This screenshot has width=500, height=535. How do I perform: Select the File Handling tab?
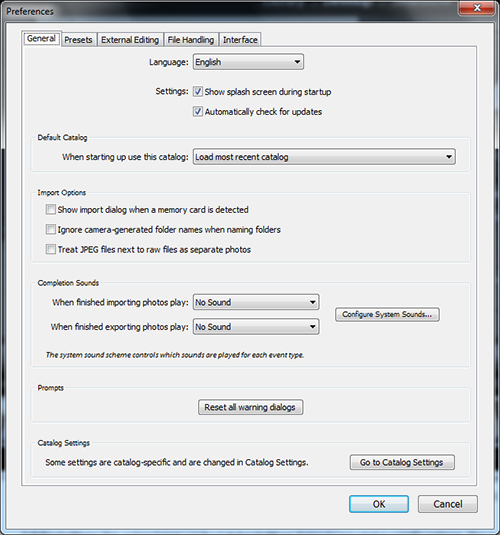[190, 40]
